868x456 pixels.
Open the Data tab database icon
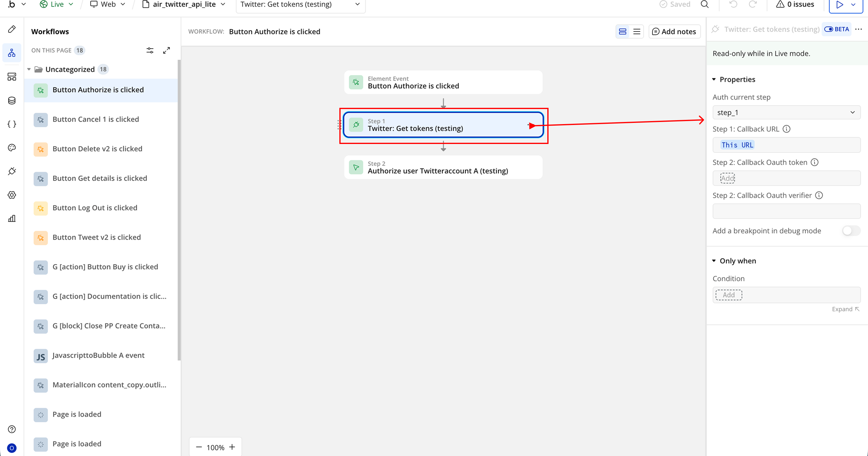point(12,100)
